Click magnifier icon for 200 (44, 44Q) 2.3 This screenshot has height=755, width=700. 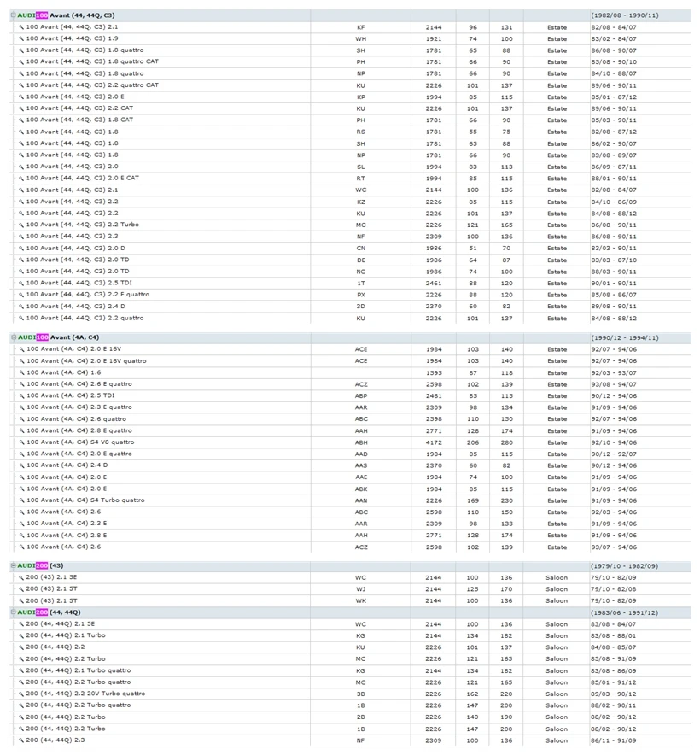(x=21, y=740)
